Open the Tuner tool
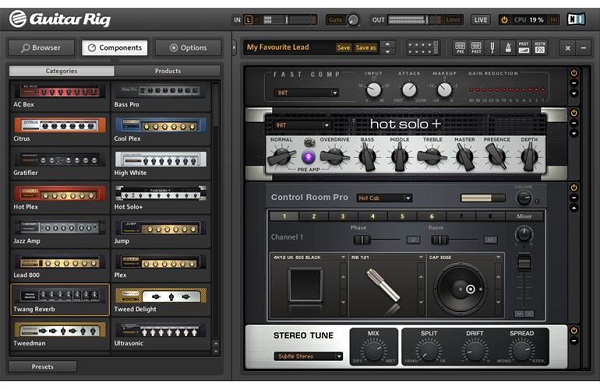 tap(492, 48)
